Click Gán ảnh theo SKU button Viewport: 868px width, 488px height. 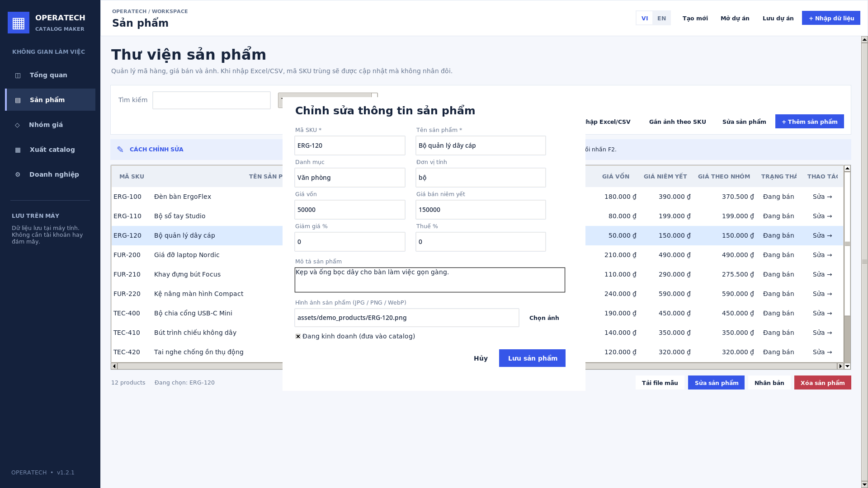677,122
